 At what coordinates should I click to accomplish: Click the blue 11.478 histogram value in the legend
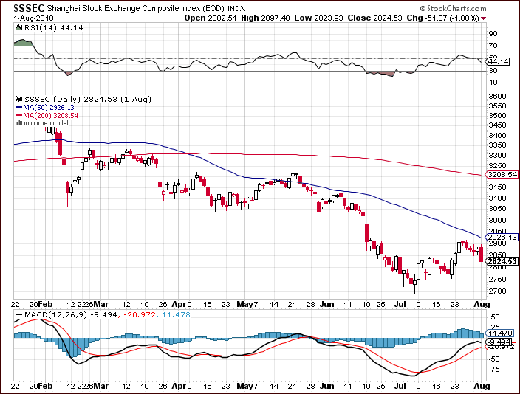coord(177,314)
